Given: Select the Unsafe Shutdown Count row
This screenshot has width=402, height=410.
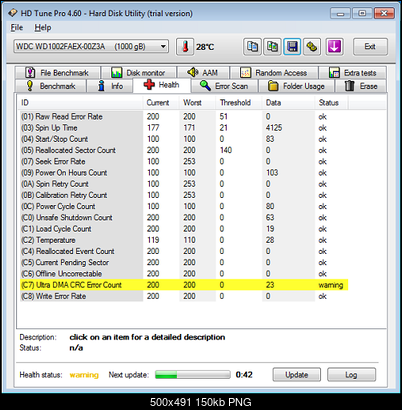Looking at the screenshot, I should point(184,218).
